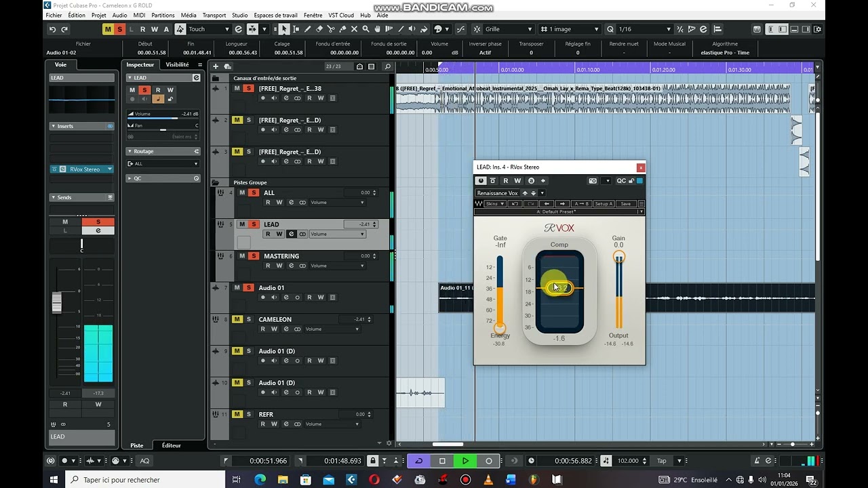Open the Touch automation mode dropdown
The image size is (868, 488).
(x=209, y=29)
